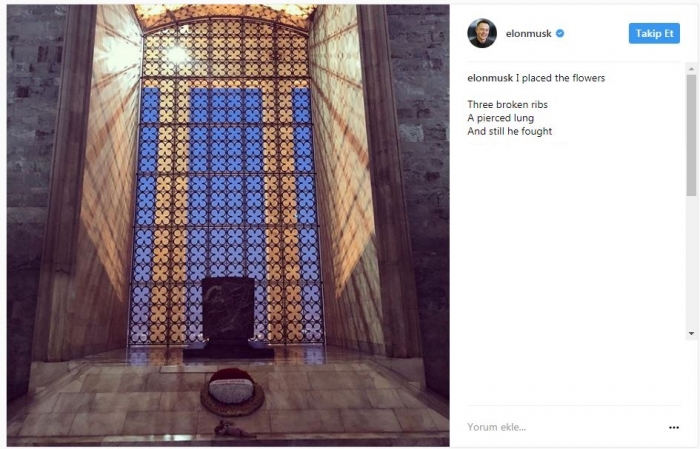The width and height of the screenshot is (700, 449).
Task: Open the elonmusk profile avatar
Action: click(x=482, y=33)
